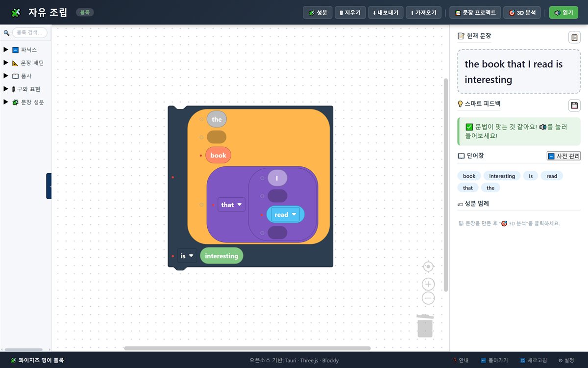
Task: Select the 'book' noun block
Action: tap(218, 155)
